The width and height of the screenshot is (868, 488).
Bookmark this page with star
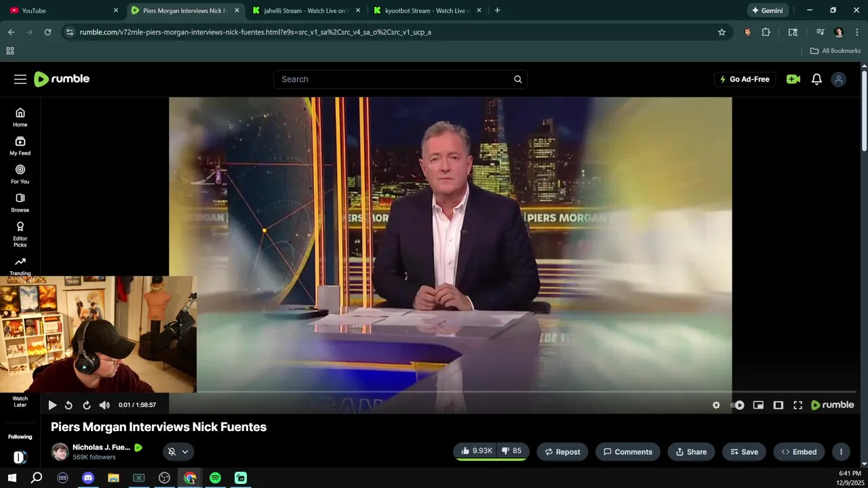[x=722, y=32]
